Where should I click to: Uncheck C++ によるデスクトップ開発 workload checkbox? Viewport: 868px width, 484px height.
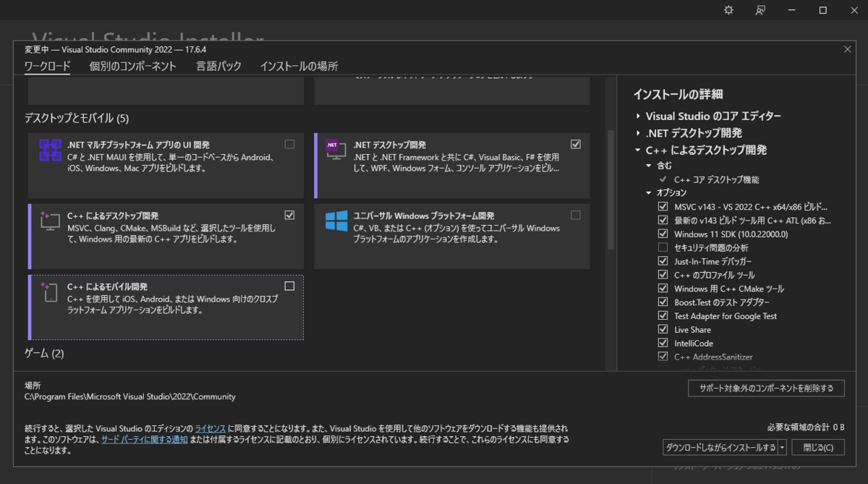click(x=289, y=215)
